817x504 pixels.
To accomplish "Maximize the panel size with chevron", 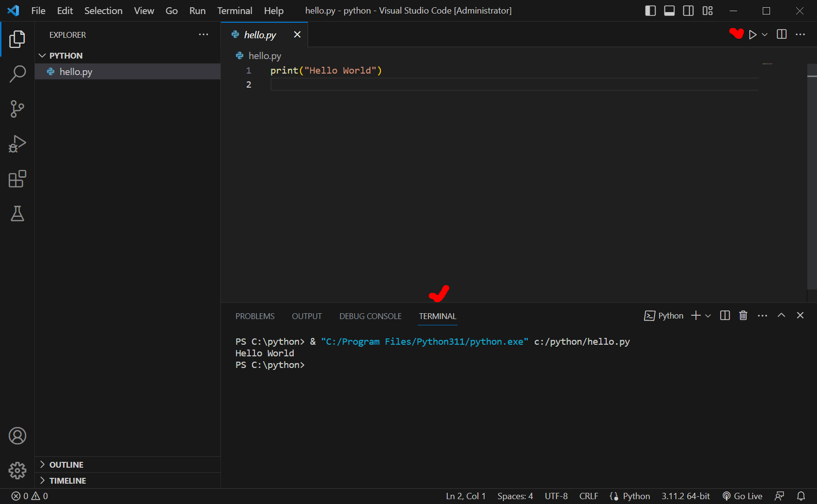I will 781,315.
